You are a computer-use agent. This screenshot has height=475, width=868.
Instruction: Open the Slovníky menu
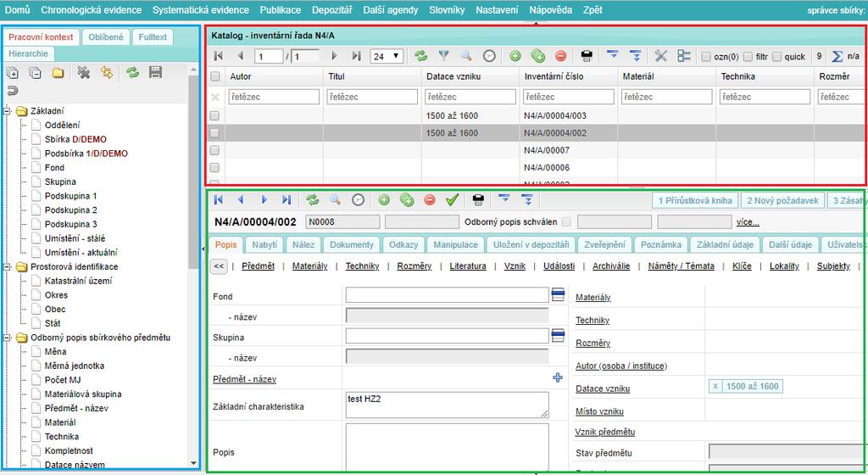coord(447,10)
